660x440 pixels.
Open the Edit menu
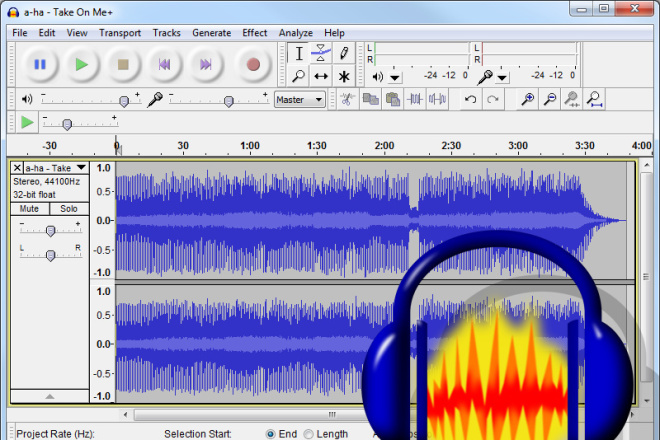pos(47,33)
